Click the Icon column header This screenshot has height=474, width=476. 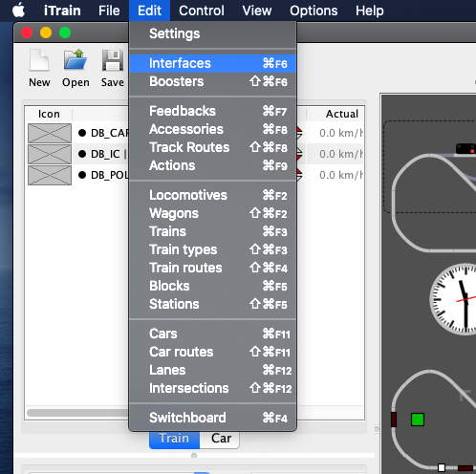[49, 114]
